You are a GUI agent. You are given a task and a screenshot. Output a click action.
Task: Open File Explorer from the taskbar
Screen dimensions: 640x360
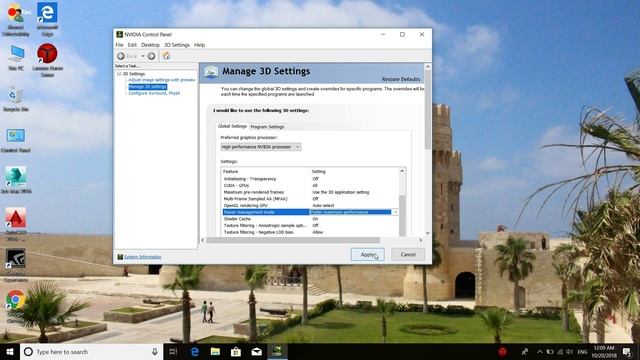click(x=215, y=351)
